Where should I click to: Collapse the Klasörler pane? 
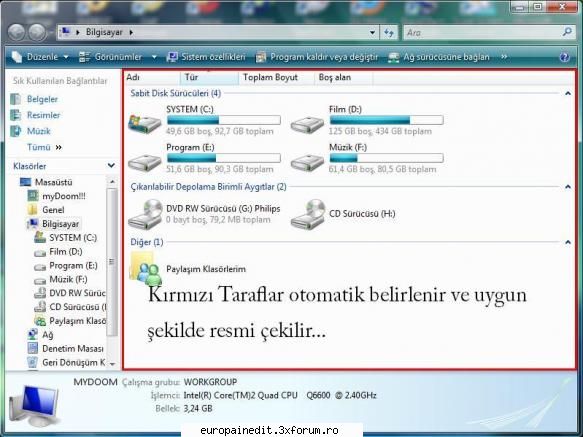pyautogui.click(x=111, y=166)
